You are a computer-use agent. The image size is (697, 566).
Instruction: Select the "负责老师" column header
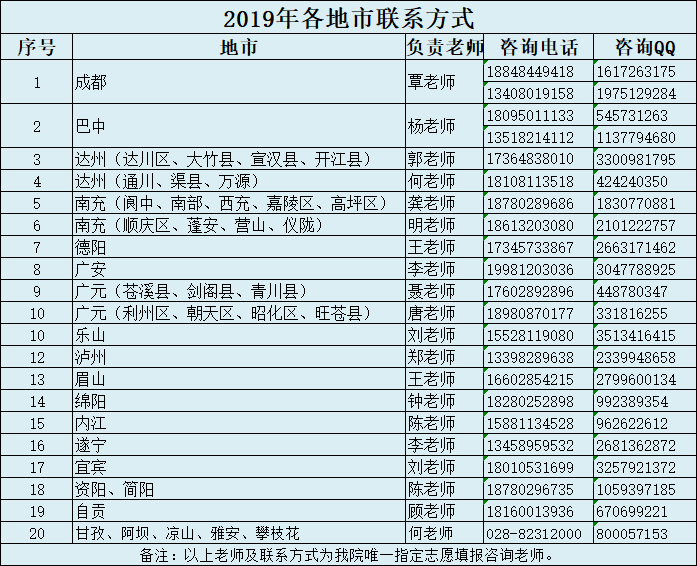[x=443, y=47]
